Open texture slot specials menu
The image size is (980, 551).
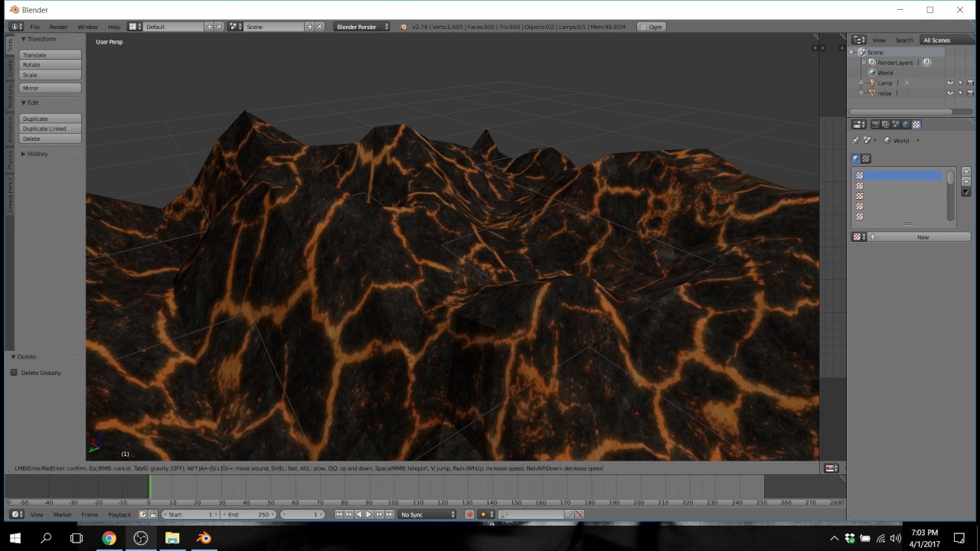966,192
